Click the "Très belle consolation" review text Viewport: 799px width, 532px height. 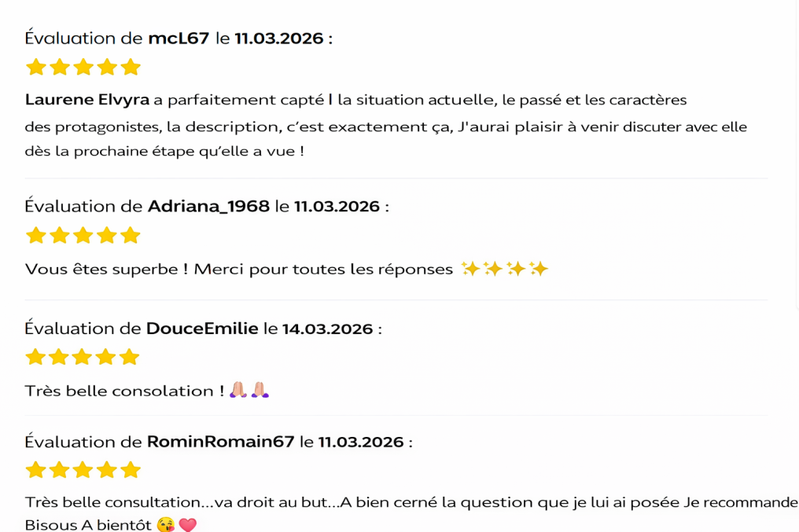119,391
